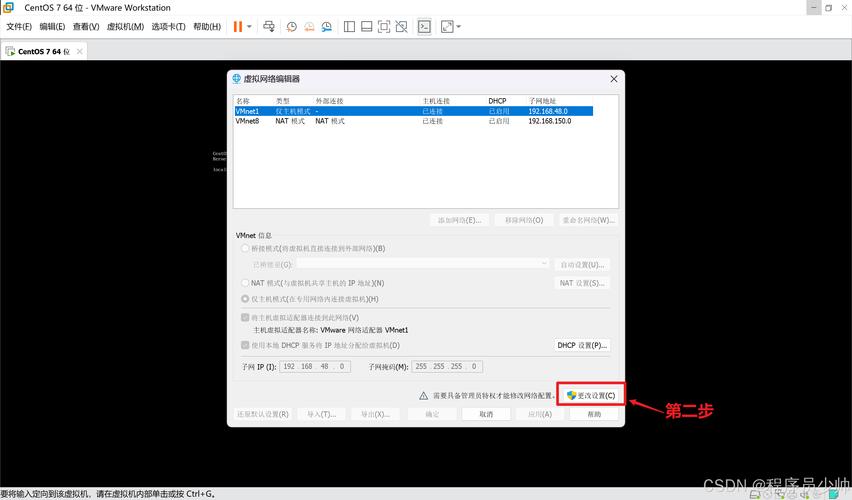
Task: Click the 还原默认设置(R) button
Action: 263,414
